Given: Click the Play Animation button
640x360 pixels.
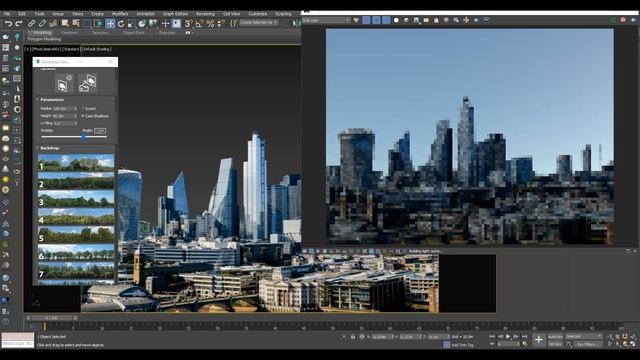Looking at the screenshot, I should (508, 337).
